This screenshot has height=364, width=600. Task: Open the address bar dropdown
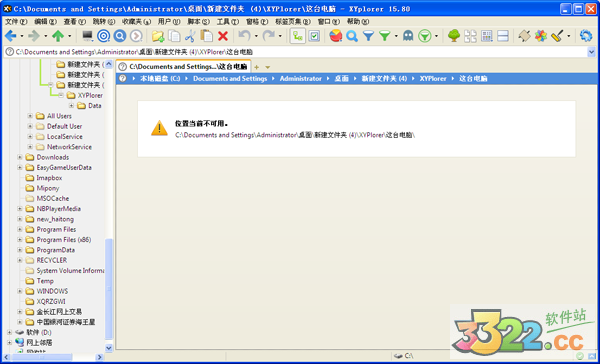[591, 52]
